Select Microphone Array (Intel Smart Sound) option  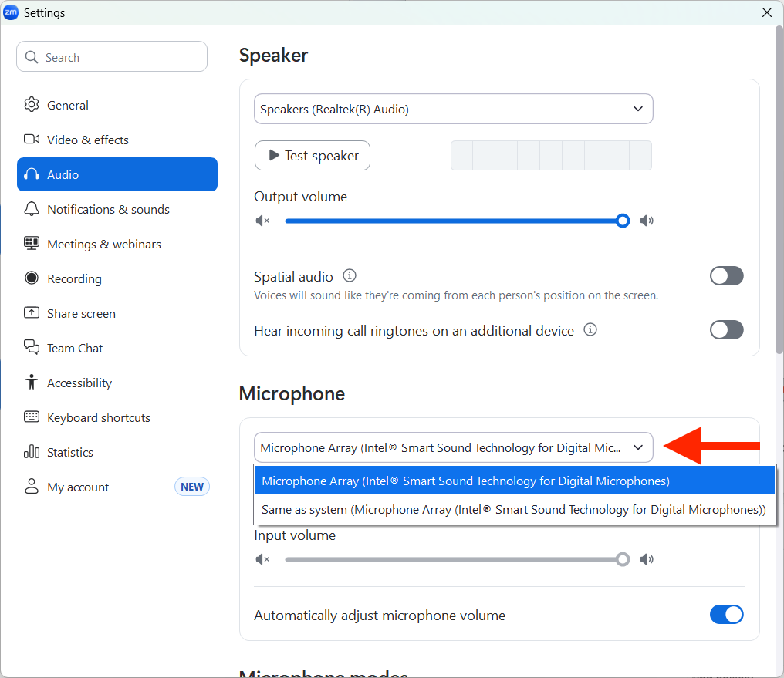(x=515, y=481)
